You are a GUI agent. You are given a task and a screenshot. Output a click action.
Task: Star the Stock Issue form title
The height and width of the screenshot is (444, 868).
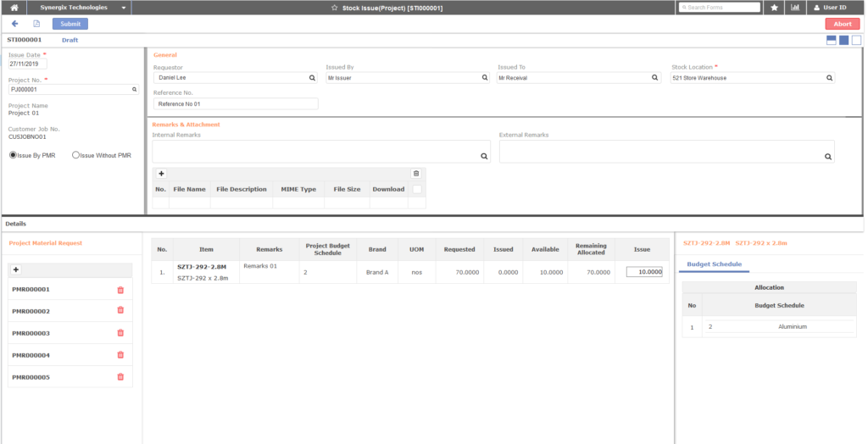tap(334, 8)
